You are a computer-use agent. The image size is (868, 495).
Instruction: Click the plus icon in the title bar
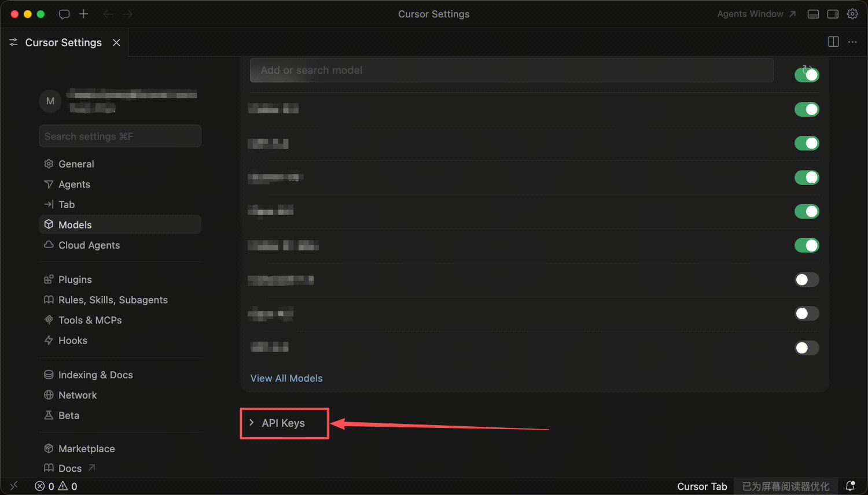84,14
